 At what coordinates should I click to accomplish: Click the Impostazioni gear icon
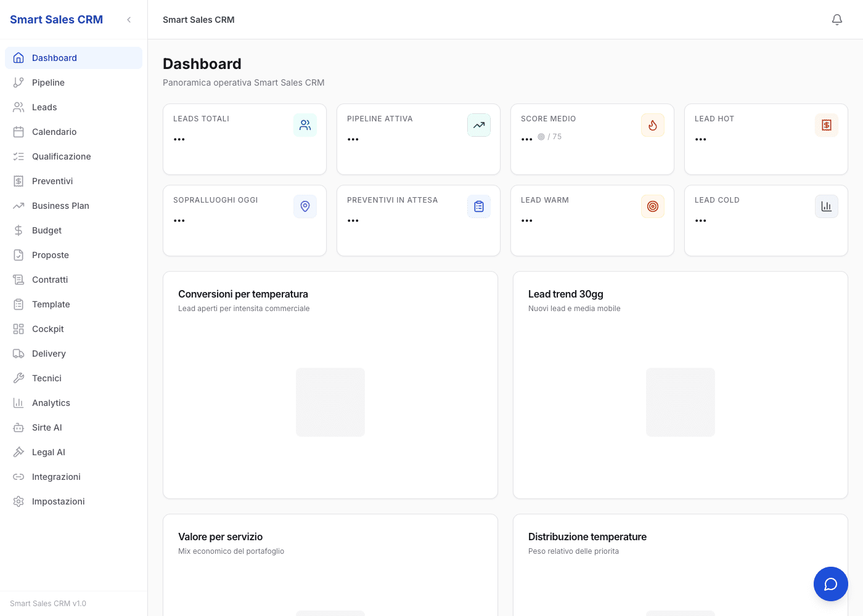coord(18,501)
